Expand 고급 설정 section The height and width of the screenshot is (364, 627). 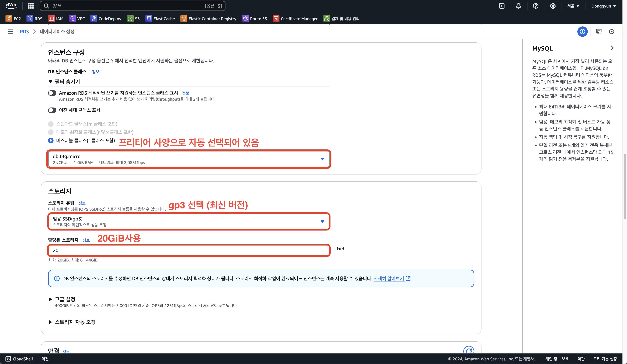click(x=62, y=299)
